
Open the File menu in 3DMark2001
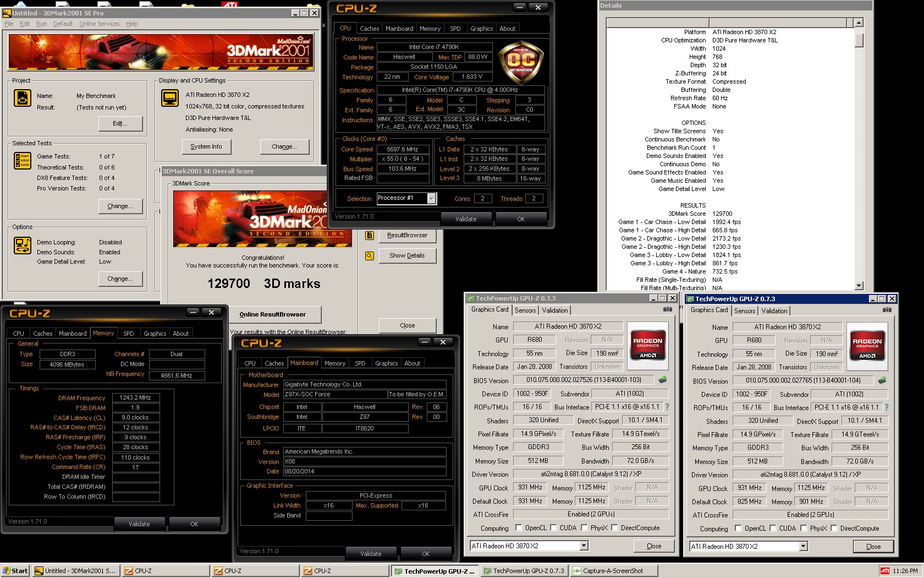(x=9, y=24)
